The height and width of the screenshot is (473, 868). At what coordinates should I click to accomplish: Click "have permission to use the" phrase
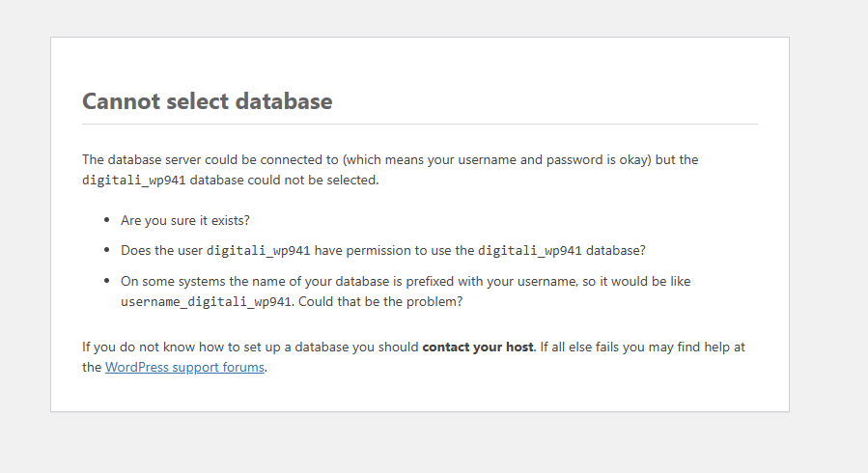(x=394, y=251)
